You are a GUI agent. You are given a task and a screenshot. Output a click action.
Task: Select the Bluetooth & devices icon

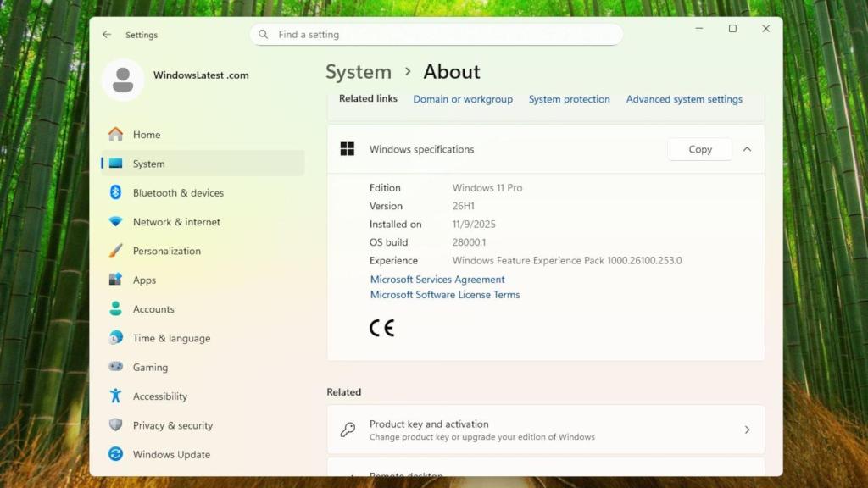[x=117, y=192]
